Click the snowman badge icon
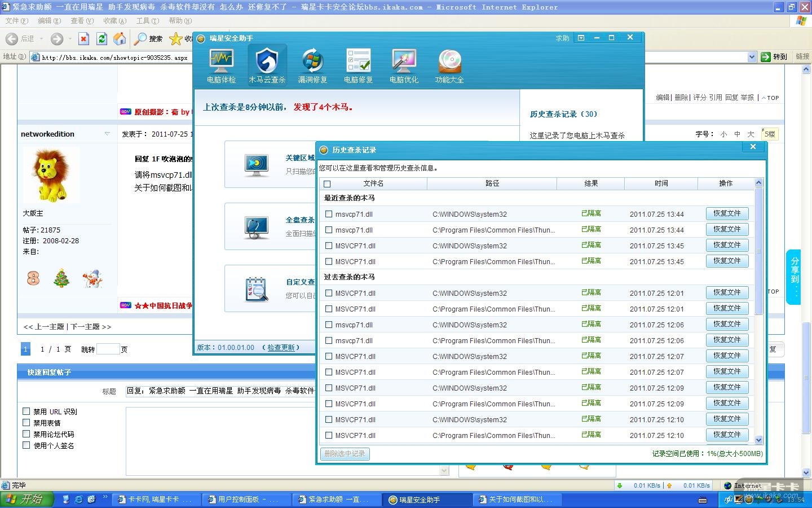Screen dimensions: 812x508 pyautogui.click(x=92, y=278)
